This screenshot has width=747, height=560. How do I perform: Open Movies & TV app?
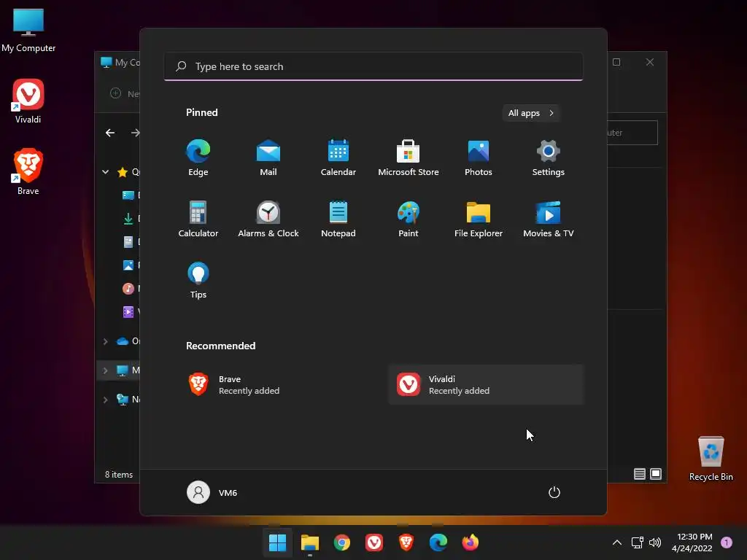[x=549, y=219]
